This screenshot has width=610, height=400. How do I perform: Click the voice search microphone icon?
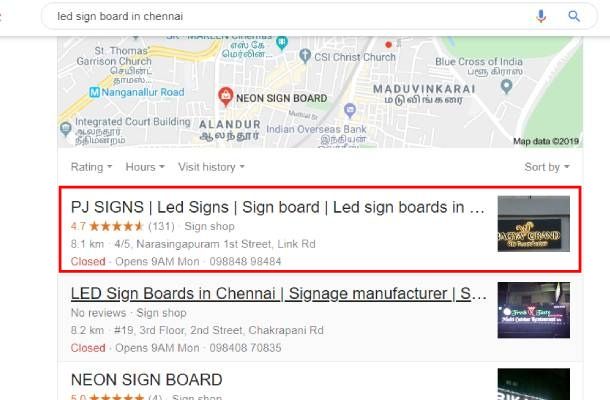point(541,16)
